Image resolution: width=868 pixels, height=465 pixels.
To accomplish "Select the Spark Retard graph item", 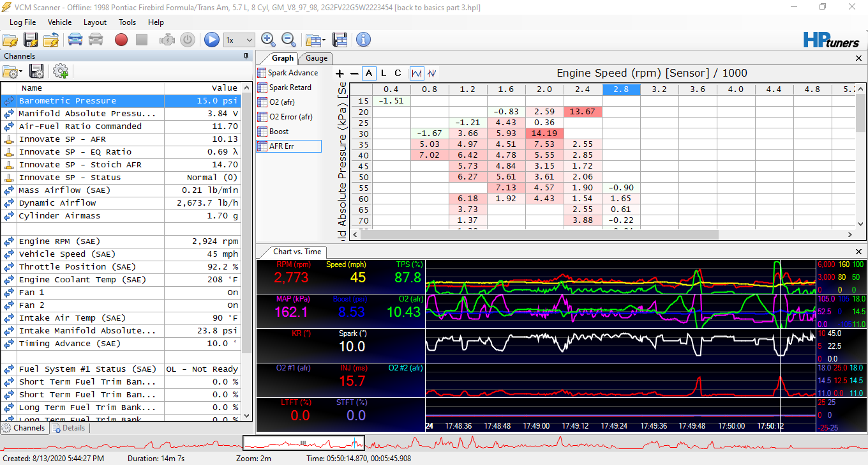I will [290, 88].
